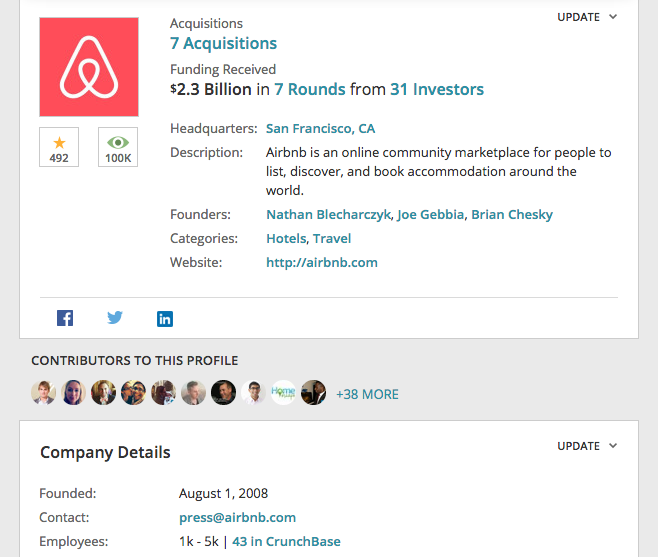Click the LinkedIn share icon
Viewport: 658px width, 557px height.
(x=165, y=319)
